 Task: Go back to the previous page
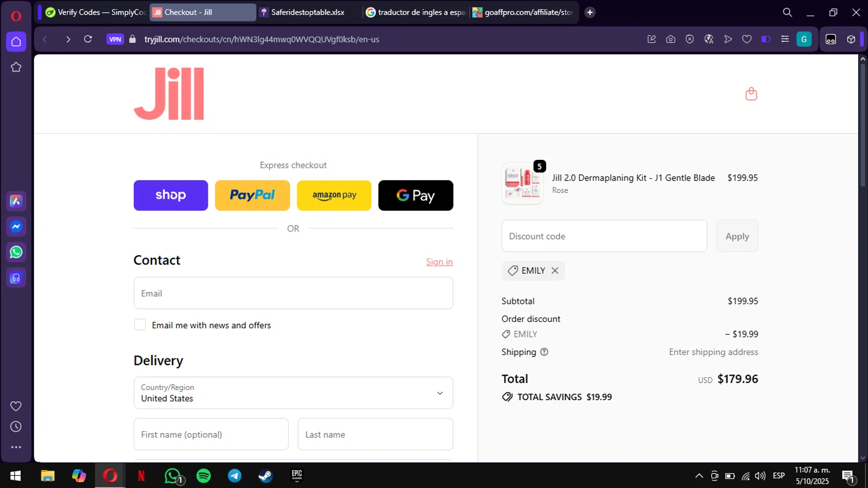tap(45, 39)
